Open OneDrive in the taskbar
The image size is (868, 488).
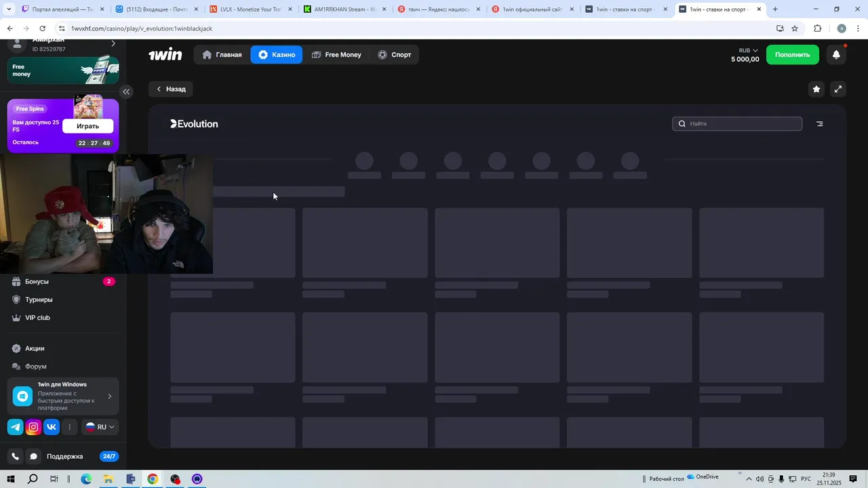(x=703, y=477)
